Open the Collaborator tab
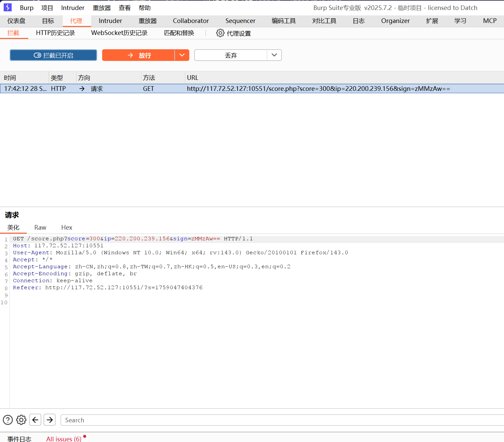Image resolution: width=504 pixels, height=442 pixels. pyautogui.click(x=191, y=21)
